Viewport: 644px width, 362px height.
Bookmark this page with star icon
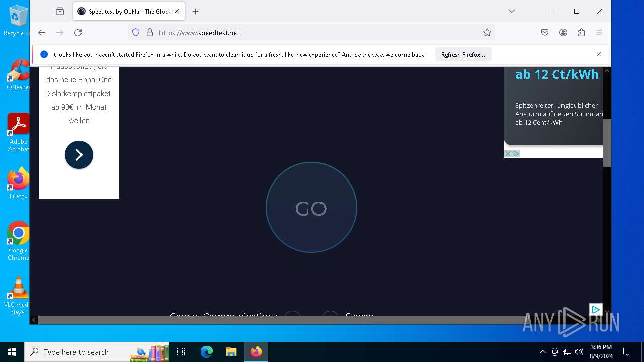(x=487, y=33)
